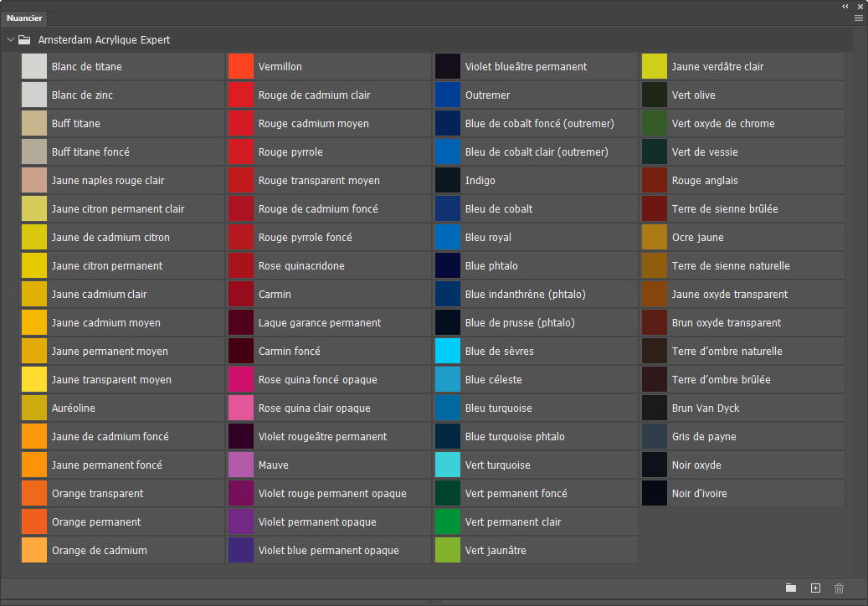
Task: Click the "Vert permanent foncé" label
Action: [x=516, y=494]
